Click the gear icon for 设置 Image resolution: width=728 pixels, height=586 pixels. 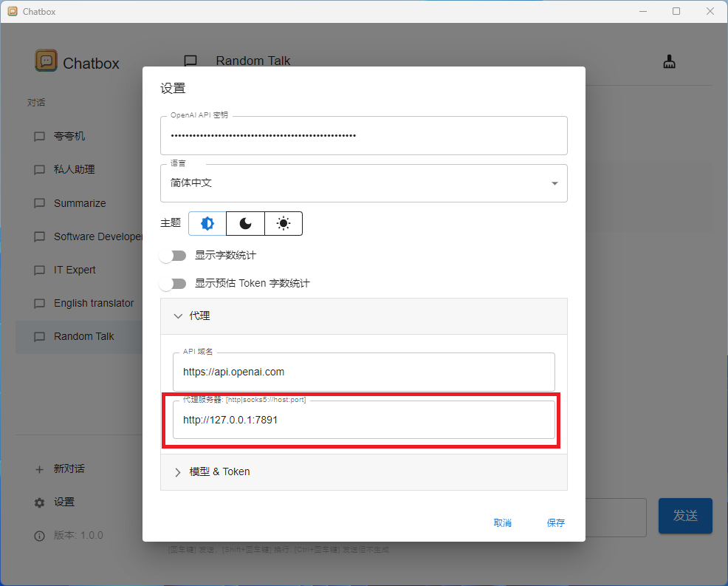(x=39, y=502)
